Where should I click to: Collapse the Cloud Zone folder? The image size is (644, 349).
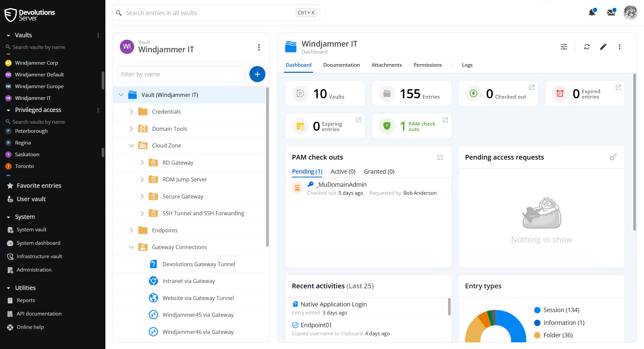tap(131, 146)
